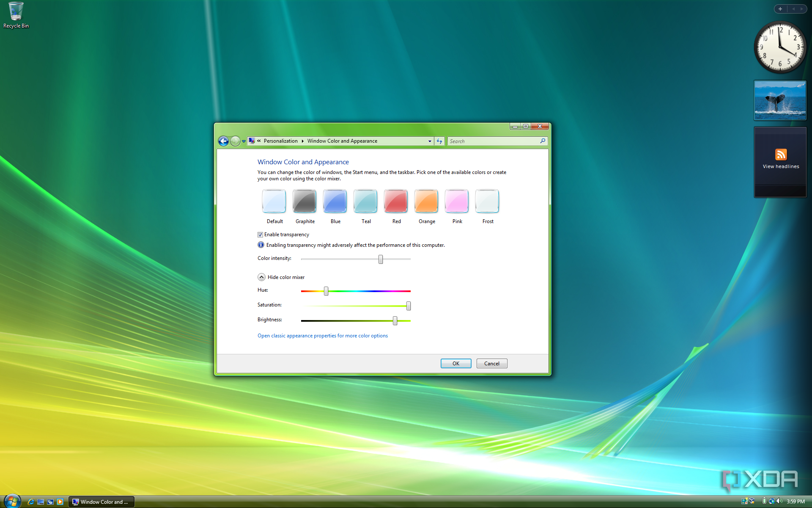
Task: Click the Window Color and Appearance breadcrumb
Action: click(x=342, y=141)
